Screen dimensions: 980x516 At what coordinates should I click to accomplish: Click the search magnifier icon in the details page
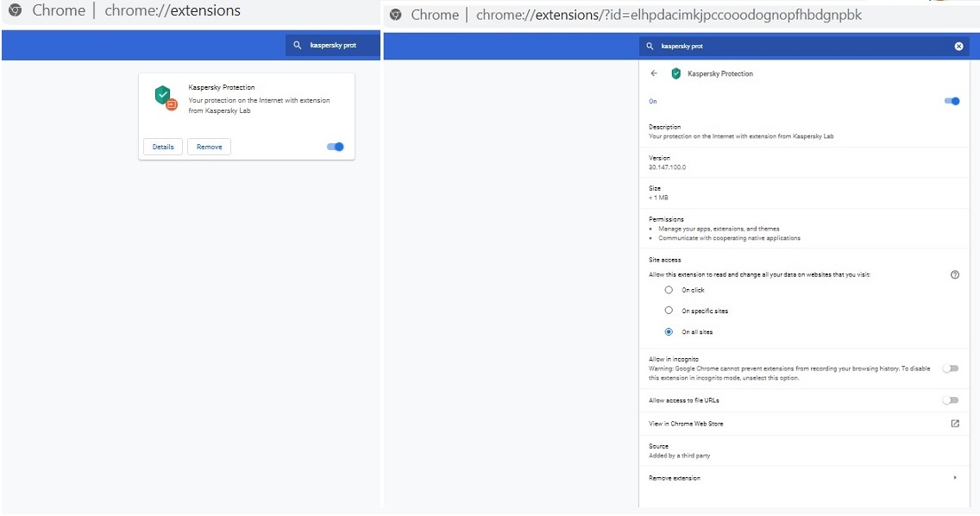(x=650, y=47)
